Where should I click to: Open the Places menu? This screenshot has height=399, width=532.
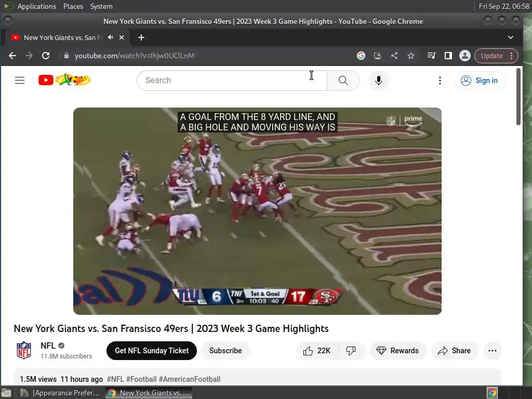coord(73,6)
